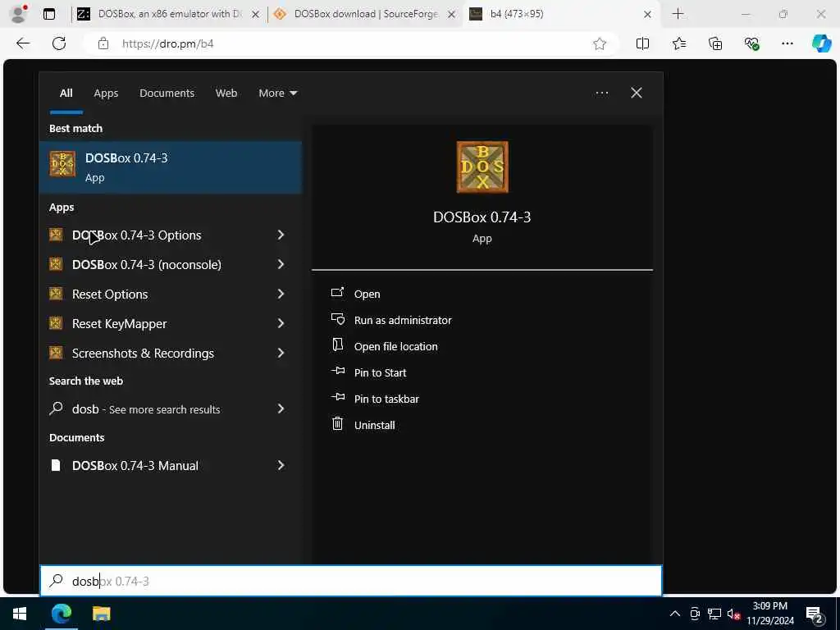Click the Edge browser back arrow
Viewport: 840px width, 630px height.
23,43
